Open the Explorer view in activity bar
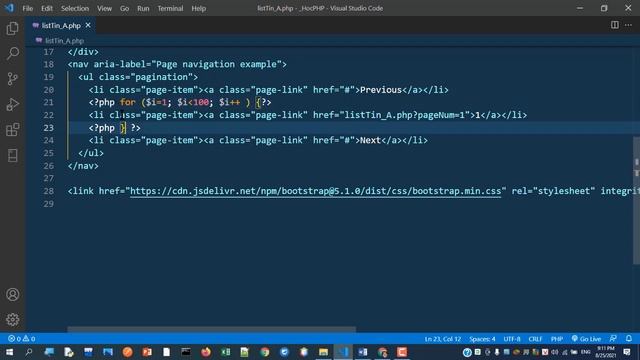 click(13, 28)
